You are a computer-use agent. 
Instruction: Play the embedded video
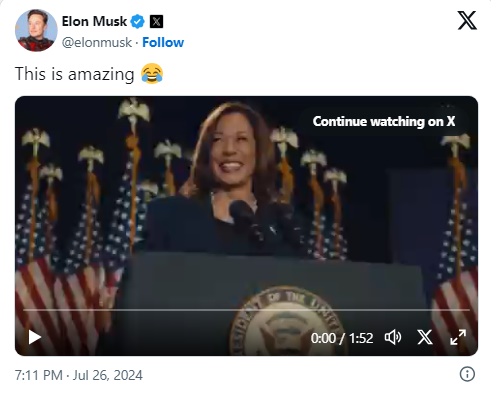tap(34, 337)
